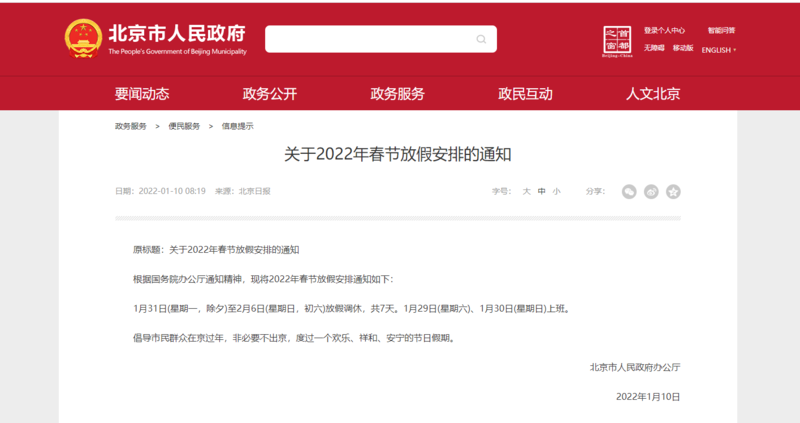Open the 智能问答 link

click(720, 31)
